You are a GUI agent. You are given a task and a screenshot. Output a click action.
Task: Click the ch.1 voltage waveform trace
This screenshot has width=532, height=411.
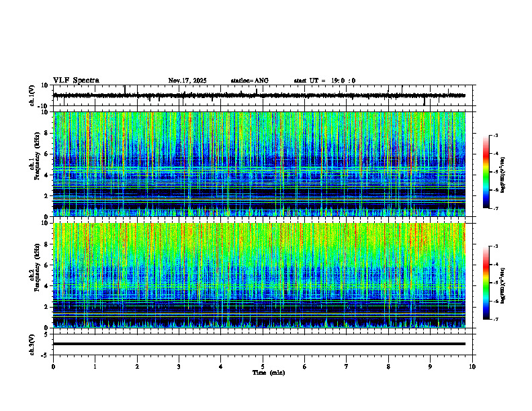259,95
